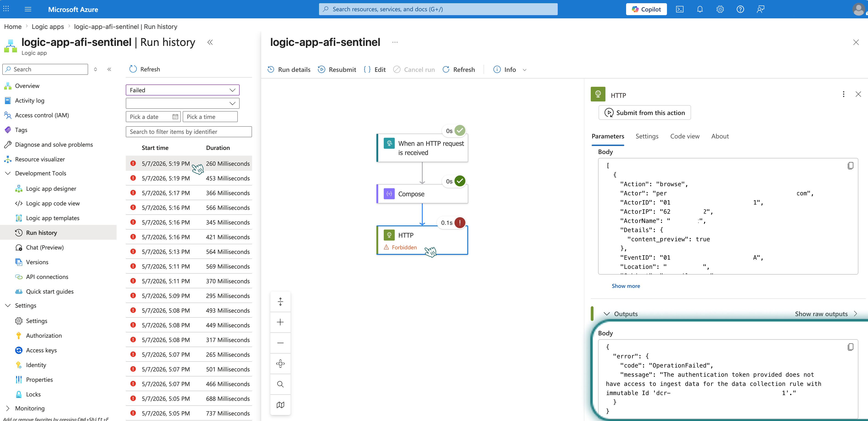Image resolution: width=868 pixels, height=421 pixels.
Task: Click the Copilot button
Action: (x=646, y=9)
